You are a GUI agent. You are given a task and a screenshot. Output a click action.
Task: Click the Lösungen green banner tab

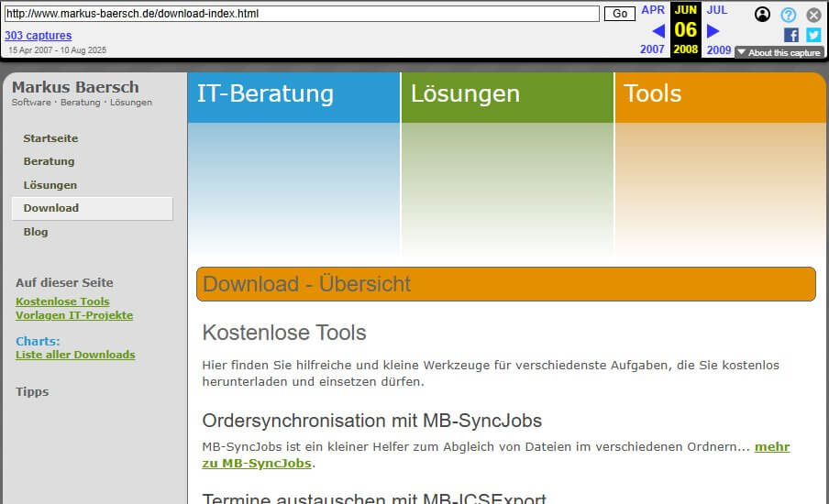click(x=507, y=97)
